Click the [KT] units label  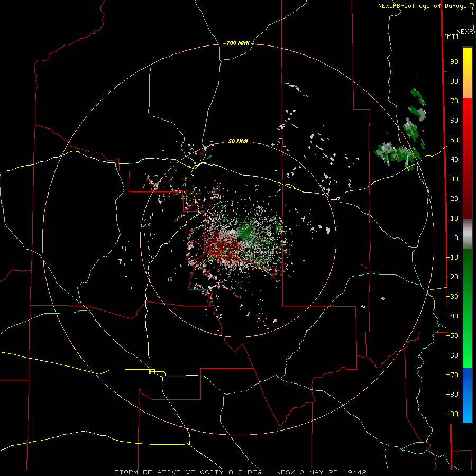tap(452, 36)
